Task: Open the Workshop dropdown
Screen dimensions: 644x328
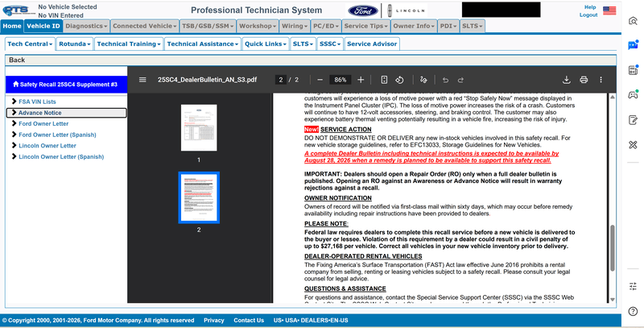Action: (x=258, y=26)
